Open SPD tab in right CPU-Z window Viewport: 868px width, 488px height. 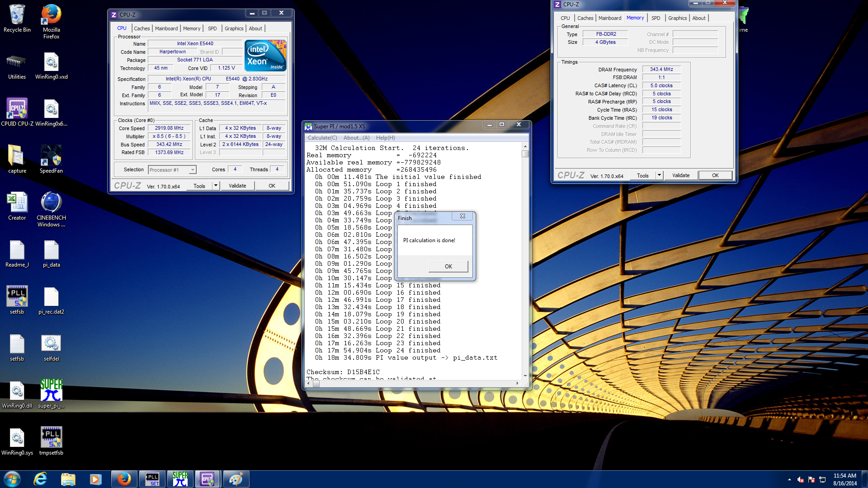[x=656, y=18]
